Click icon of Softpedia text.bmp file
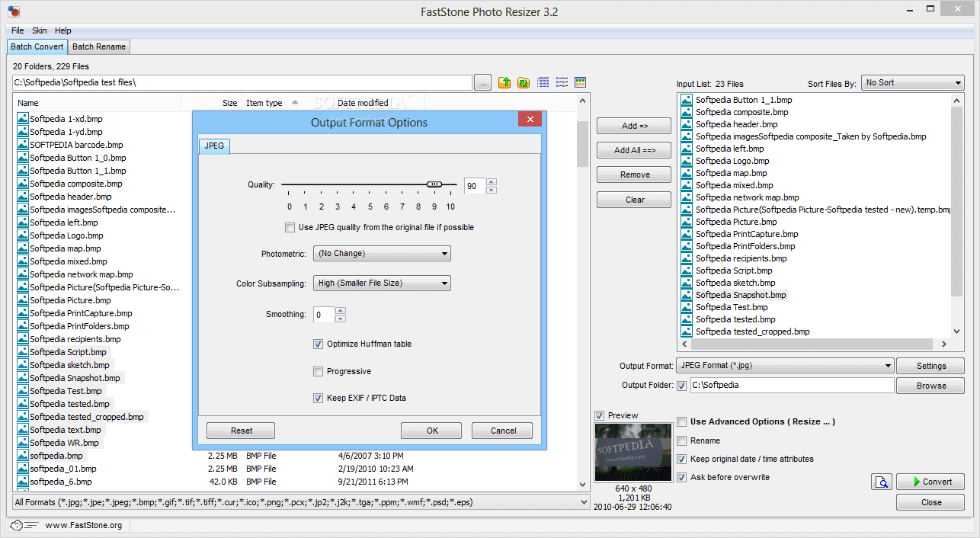980x538 pixels. [23, 430]
